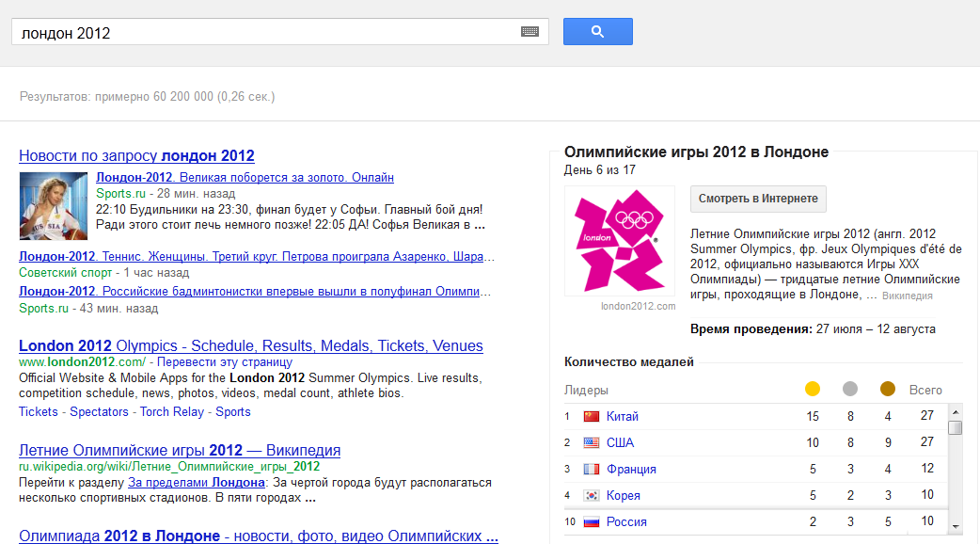
Task: Click Перевести эту страницу link
Action: pos(225,362)
